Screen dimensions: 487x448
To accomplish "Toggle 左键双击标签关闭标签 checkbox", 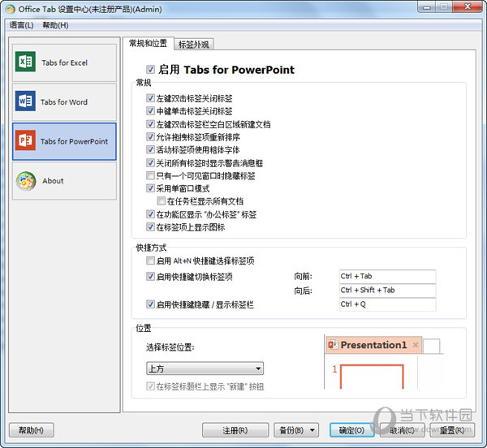I will (150, 98).
